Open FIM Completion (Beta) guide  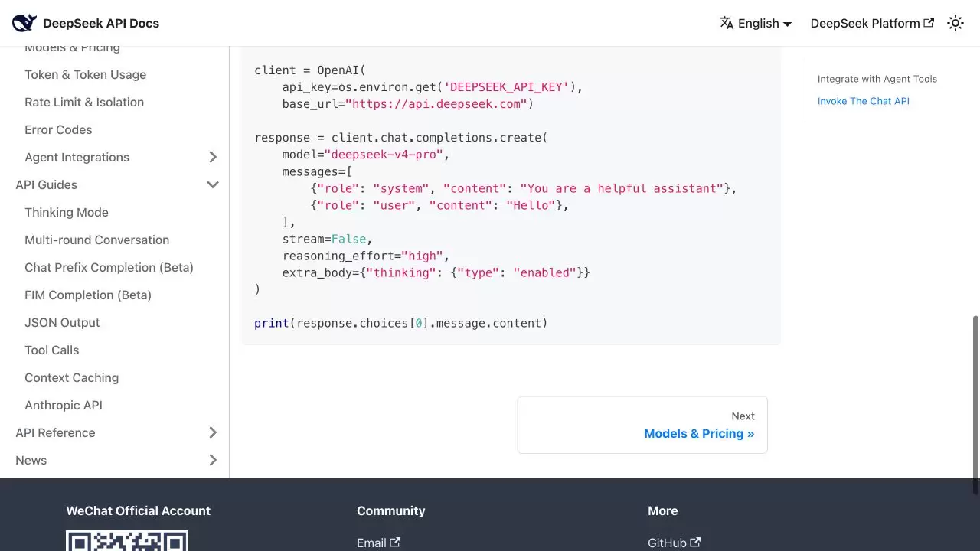coord(88,295)
